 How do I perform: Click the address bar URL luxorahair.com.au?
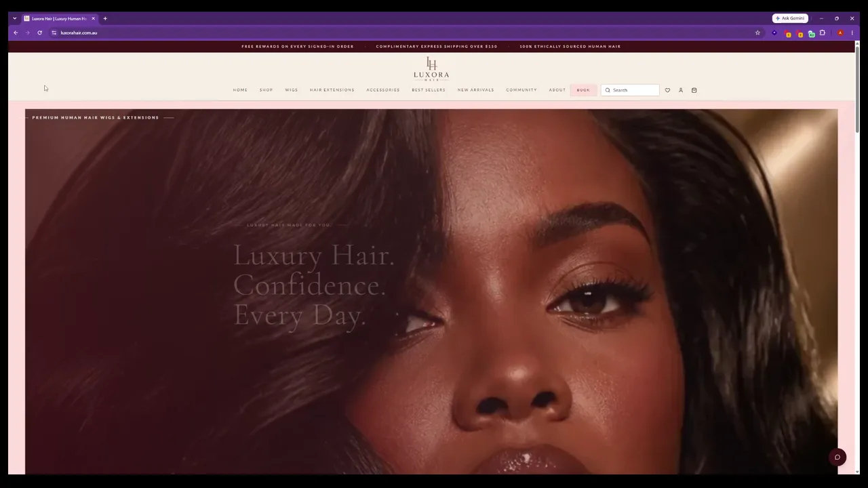[79, 33]
